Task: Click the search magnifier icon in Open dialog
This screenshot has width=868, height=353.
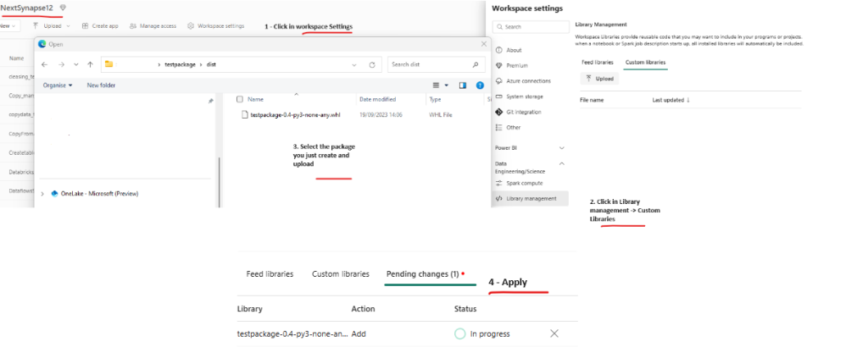Action: coord(476,64)
